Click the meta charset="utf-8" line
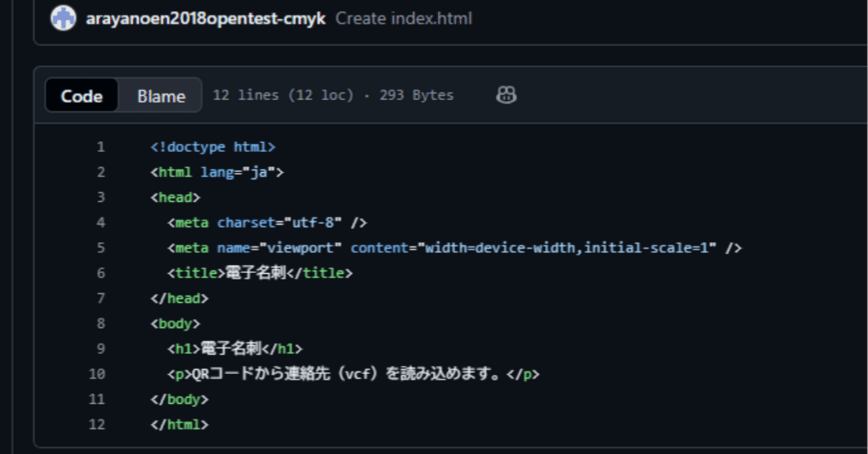 tap(267, 222)
